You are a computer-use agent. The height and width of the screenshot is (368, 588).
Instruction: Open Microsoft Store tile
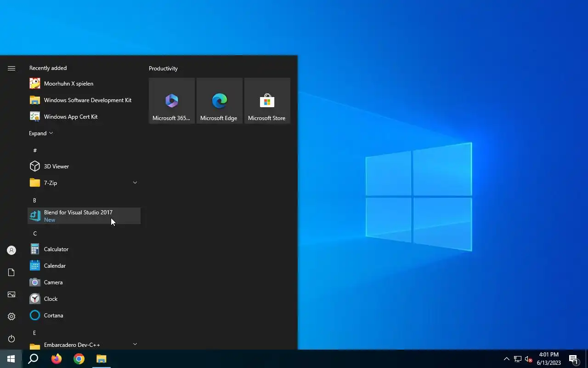click(267, 101)
